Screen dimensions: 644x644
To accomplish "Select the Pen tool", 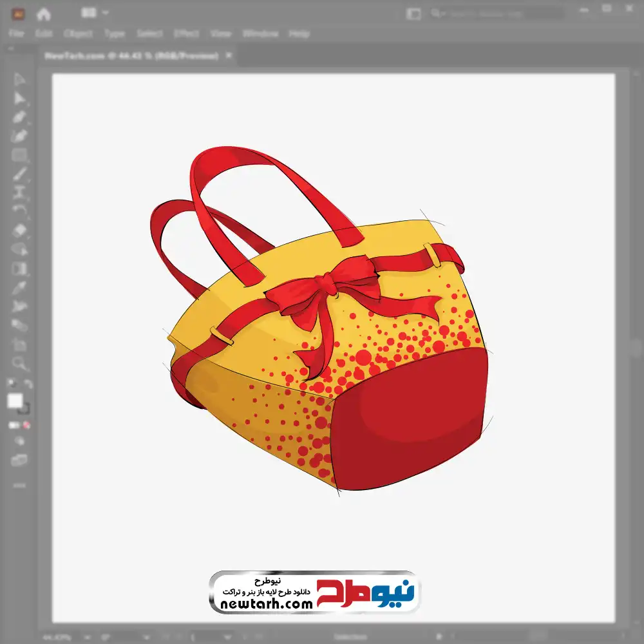I will click(19, 117).
